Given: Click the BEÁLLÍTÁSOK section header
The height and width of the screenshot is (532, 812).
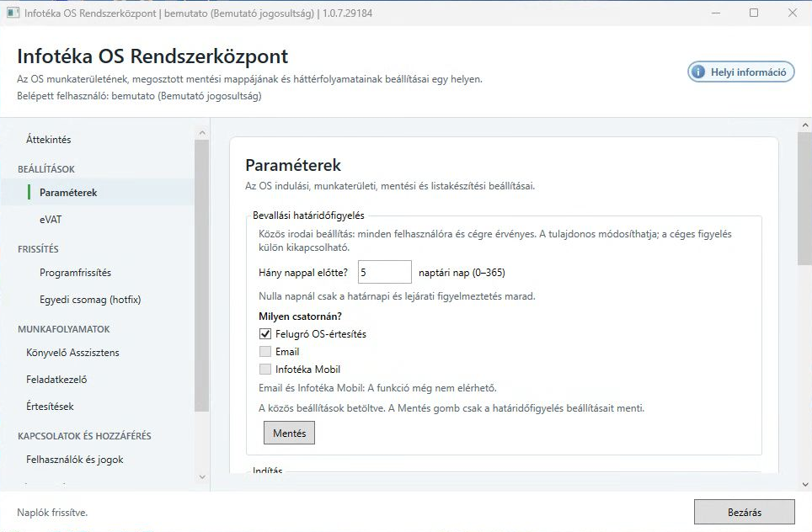Looking at the screenshot, I should click(46, 169).
